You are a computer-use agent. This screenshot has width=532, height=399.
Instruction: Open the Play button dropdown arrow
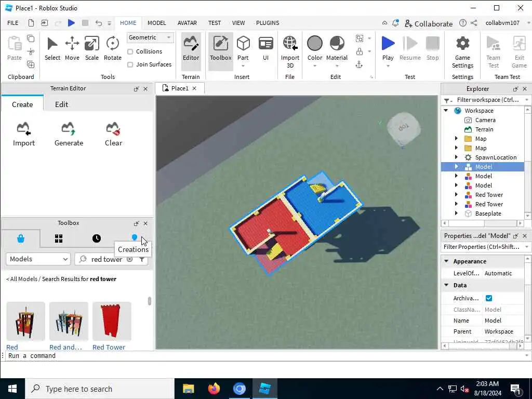point(388,66)
